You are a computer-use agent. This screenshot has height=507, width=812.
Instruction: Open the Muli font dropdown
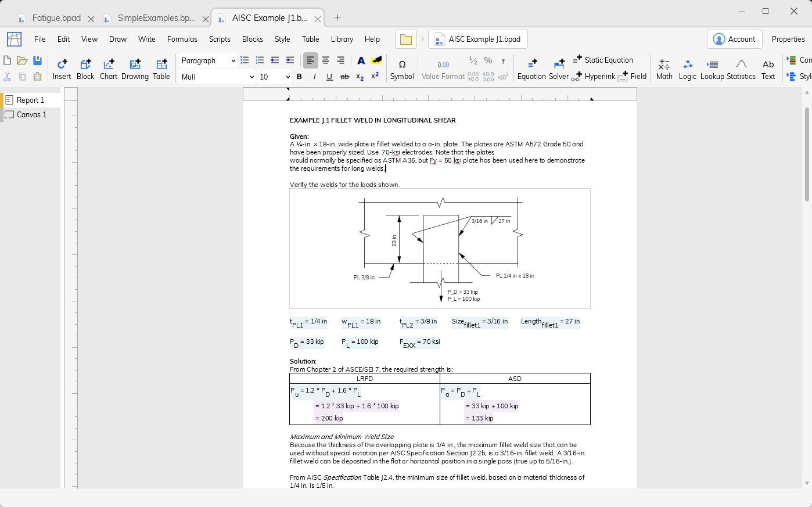[217, 77]
